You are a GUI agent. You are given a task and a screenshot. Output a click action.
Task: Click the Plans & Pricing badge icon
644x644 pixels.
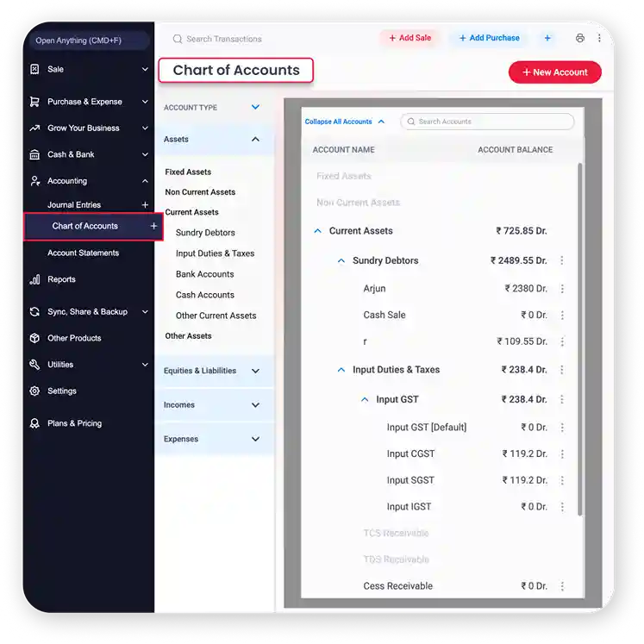point(34,423)
